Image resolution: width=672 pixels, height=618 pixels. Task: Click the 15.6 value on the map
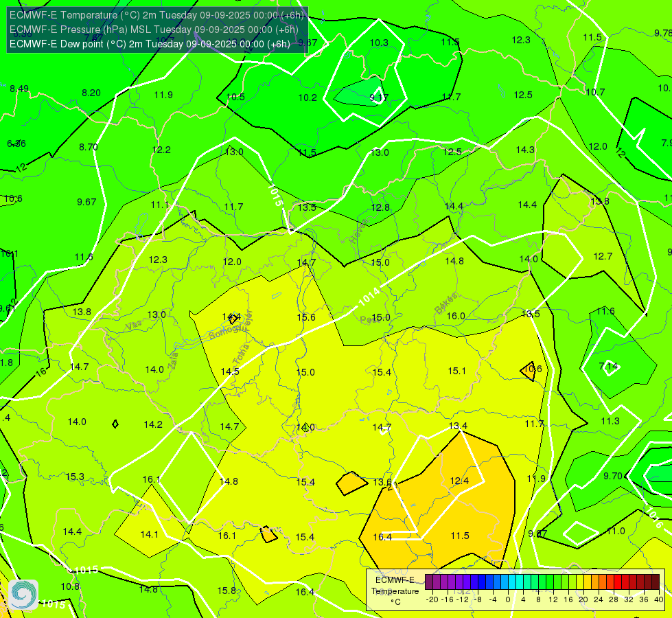coord(306,317)
